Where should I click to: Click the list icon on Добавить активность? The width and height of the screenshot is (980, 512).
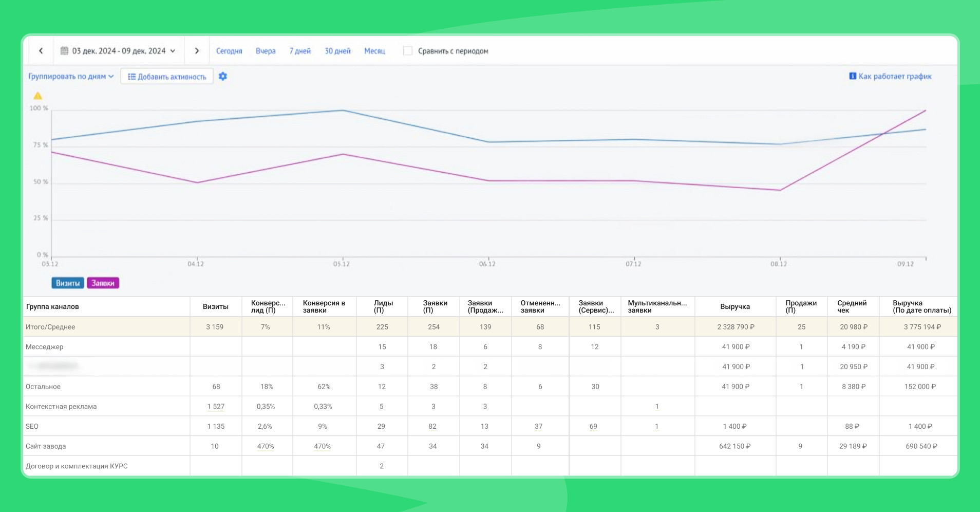(x=131, y=77)
